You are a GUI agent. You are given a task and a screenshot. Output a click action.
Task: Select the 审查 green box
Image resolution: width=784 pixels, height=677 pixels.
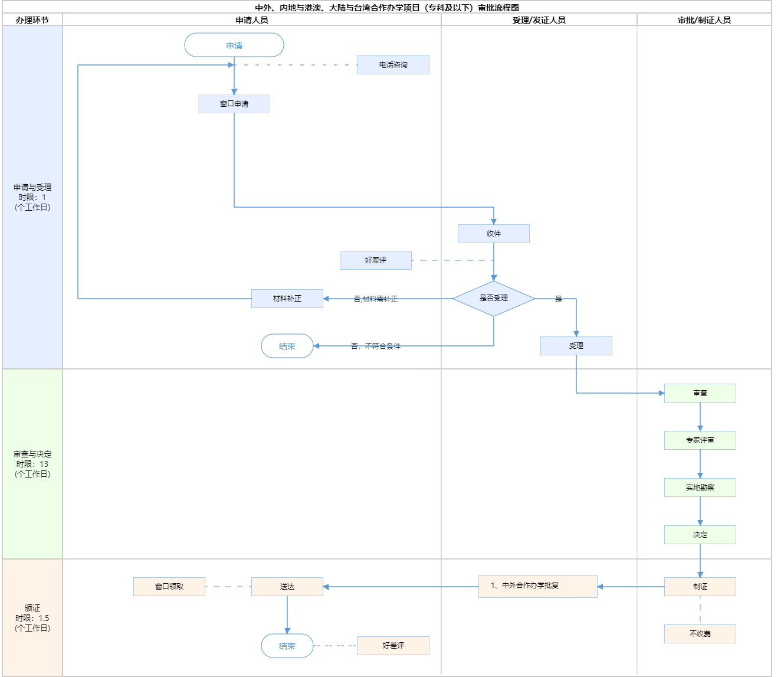click(x=700, y=393)
